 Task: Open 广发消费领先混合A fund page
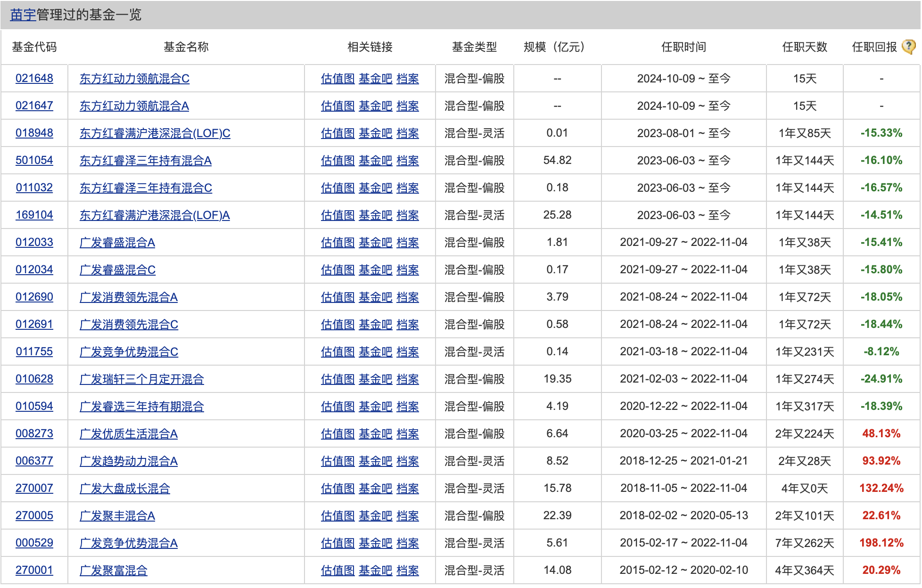pos(128,297)
